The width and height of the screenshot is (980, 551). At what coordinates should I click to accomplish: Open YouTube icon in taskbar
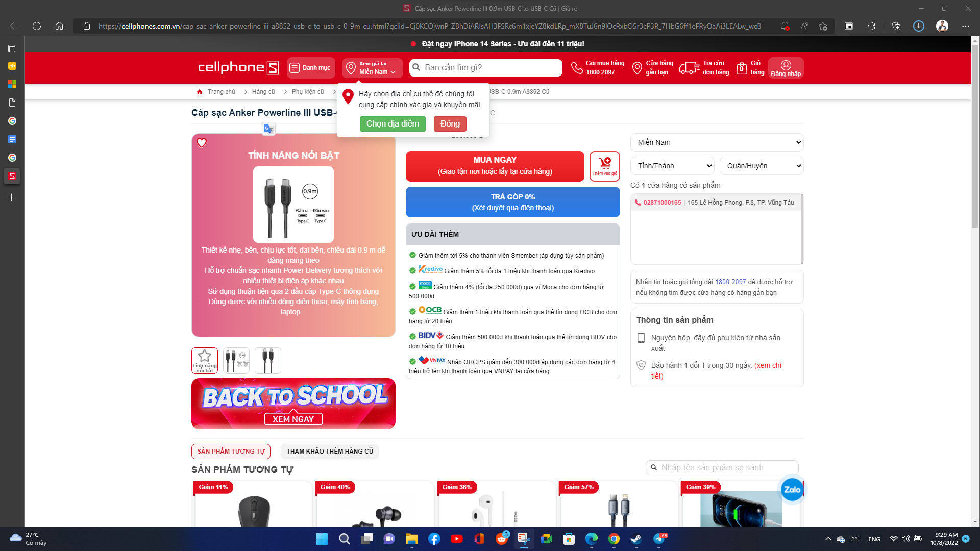click(x=456, y=539)
